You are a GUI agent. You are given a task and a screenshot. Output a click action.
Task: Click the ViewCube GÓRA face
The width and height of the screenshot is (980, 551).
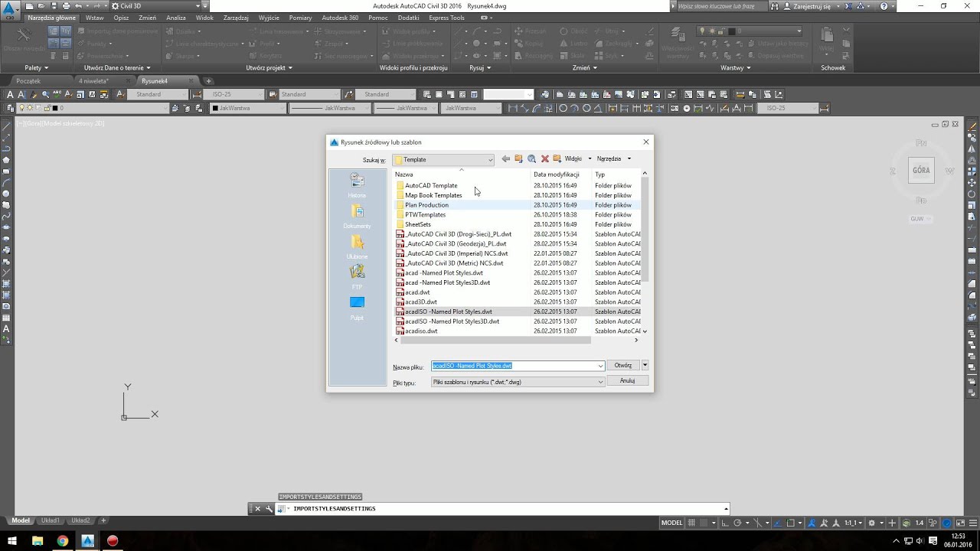coord(921,170)
